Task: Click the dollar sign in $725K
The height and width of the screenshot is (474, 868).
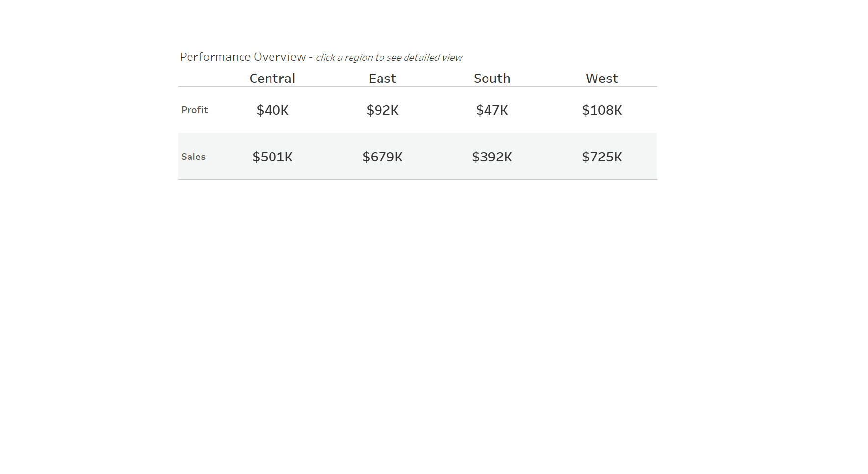Action: (585, 157)
